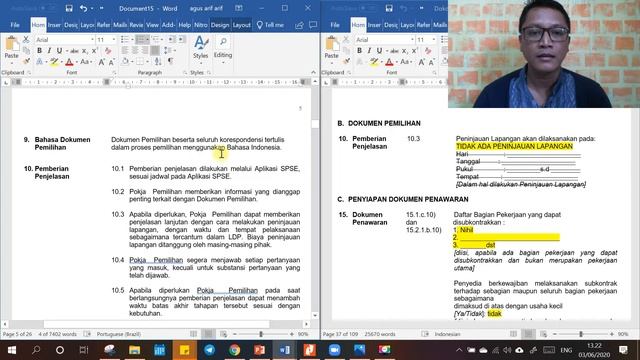Click Cut scissors icon in left window ribbon
This screenshot has height=360, width=640.
pos(26,40)
